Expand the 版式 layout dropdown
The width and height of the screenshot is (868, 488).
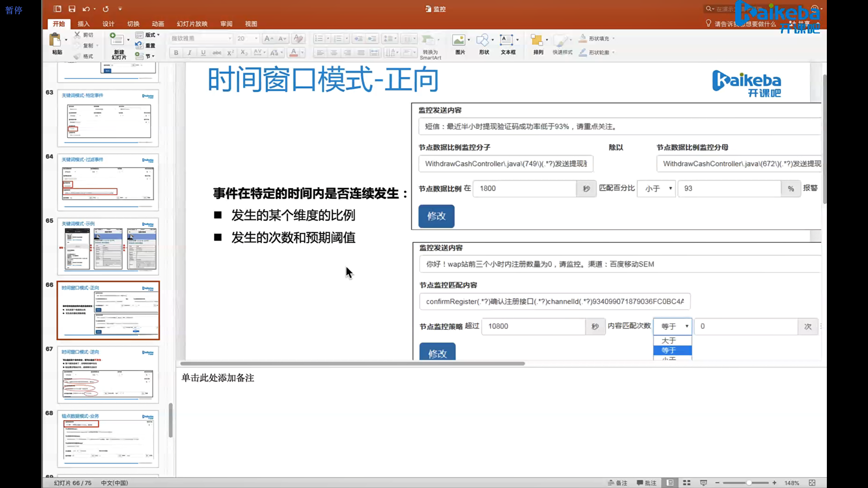150,35
